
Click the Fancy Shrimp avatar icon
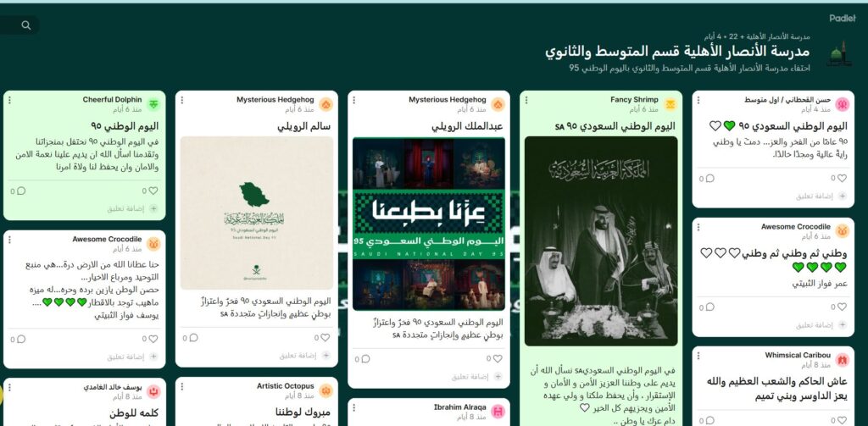670,104
